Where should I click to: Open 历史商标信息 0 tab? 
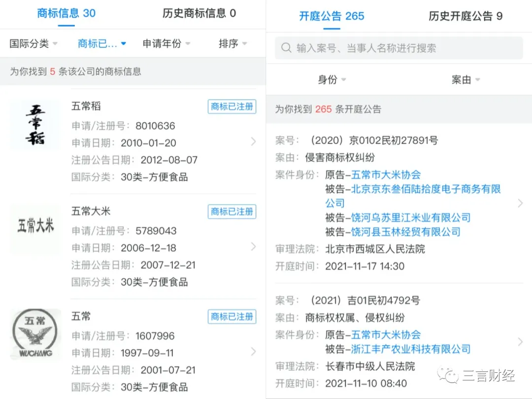click(x=199, y=13)
